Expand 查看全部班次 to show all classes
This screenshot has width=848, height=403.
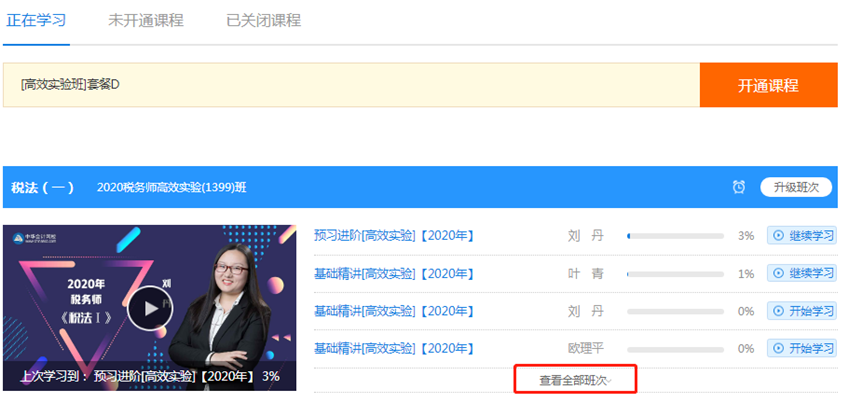[575, 381]
